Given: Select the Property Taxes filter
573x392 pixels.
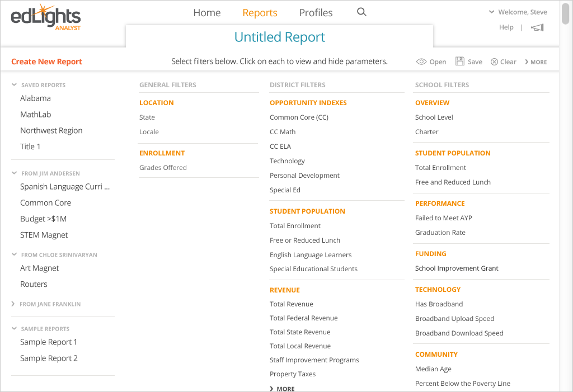Looking at the screenshot, I should (292, 374).
